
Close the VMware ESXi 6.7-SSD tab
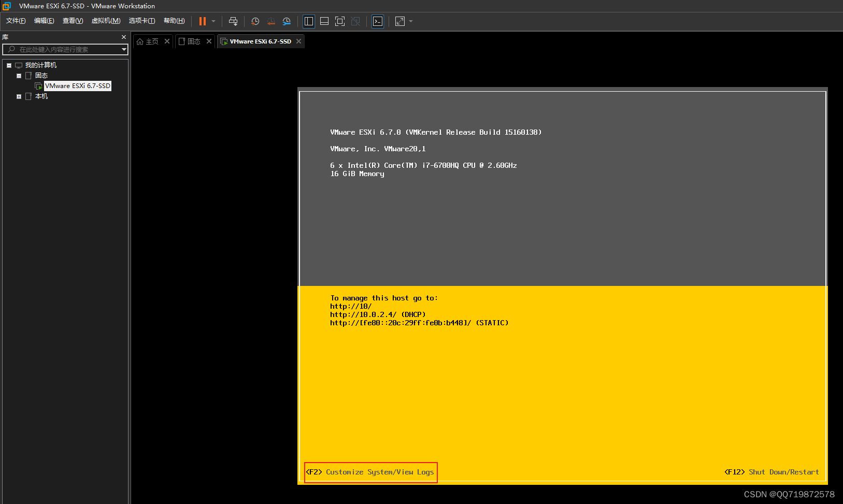(x=299, y=41)
